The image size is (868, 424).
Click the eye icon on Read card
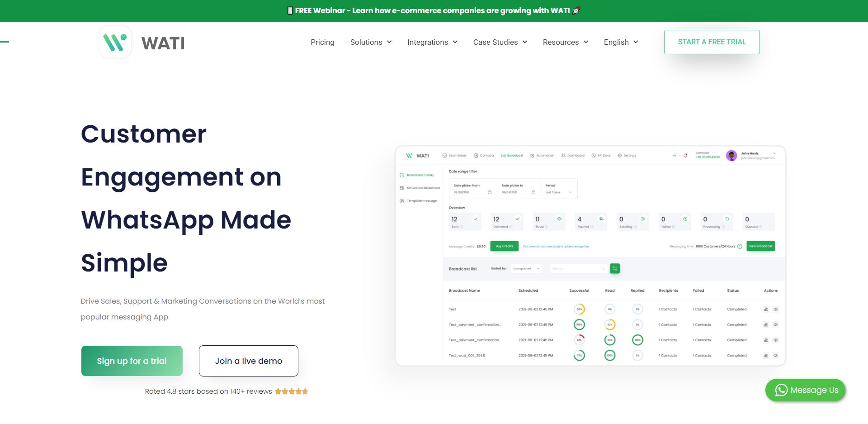(x=559, y=219)
